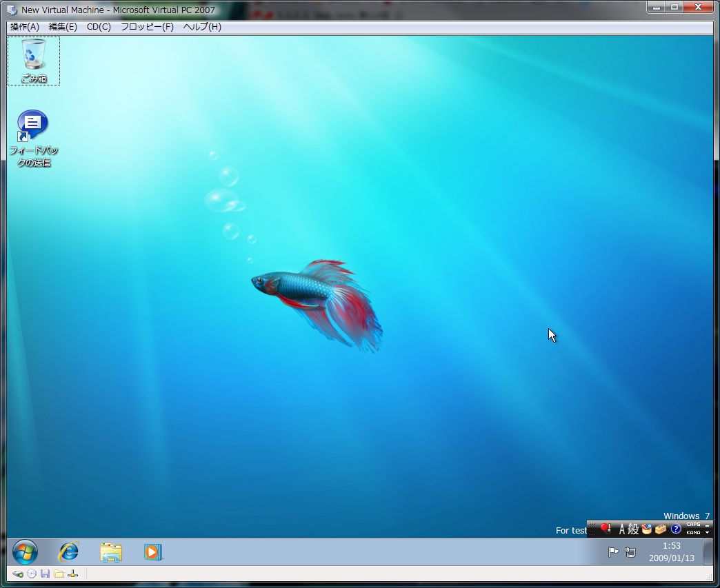Open the CD(C) menu
Image resolution: width=720 pixels, height=588 pixels.
click(x=99, y=27)
